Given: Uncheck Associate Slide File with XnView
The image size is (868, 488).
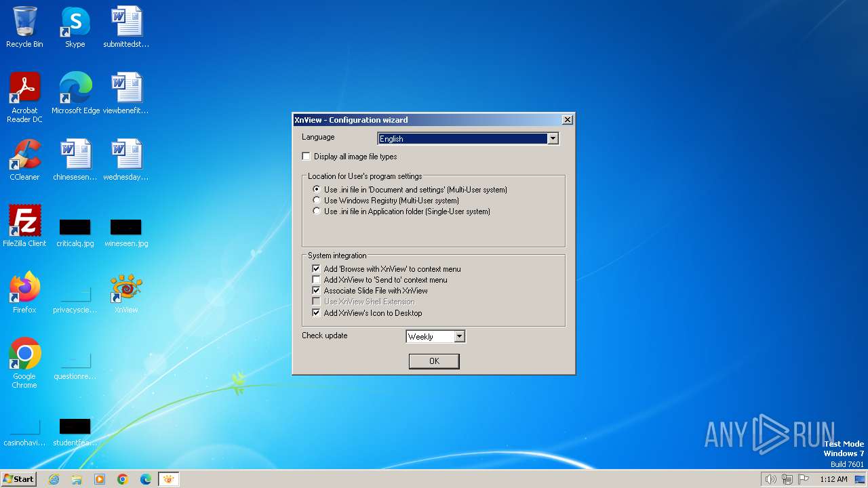Looking at the screenshot, I should 316,291.
